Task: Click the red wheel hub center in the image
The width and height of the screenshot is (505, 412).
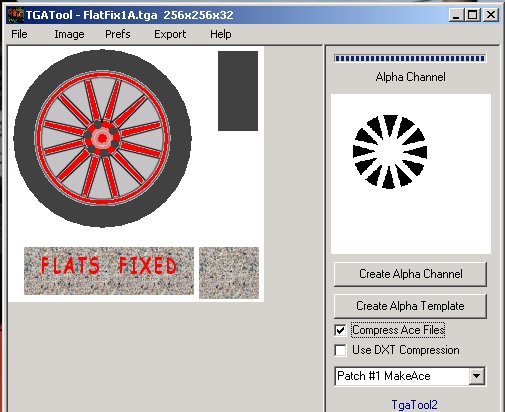Action: pos(102,138)
